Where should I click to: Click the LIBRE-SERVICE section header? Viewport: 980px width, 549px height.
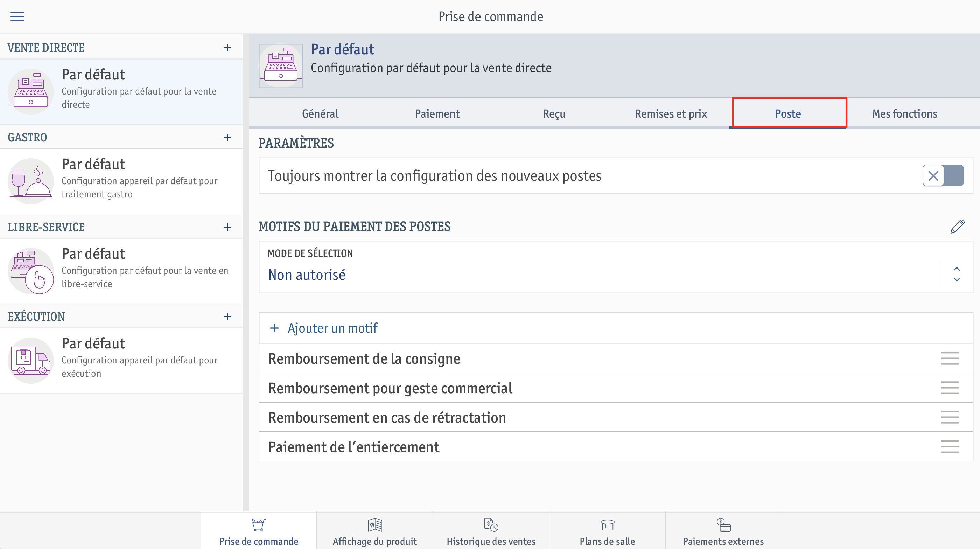coord(46,227)
